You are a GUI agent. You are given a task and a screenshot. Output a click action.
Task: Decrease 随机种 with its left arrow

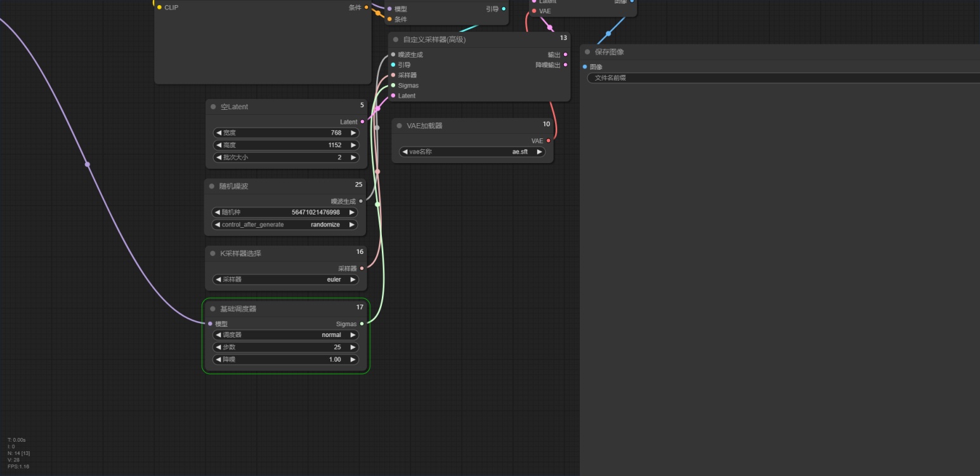pyautogui.click(x=218, y=212)
